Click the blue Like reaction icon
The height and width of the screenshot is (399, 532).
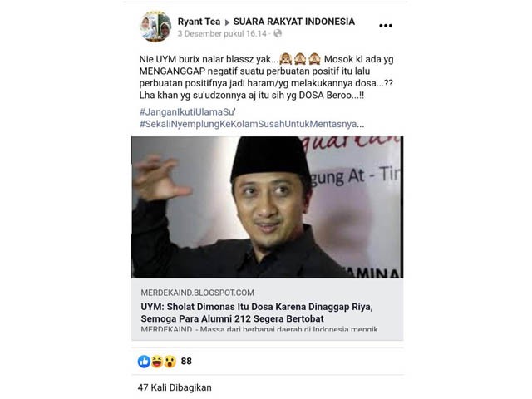pos(144,362)
